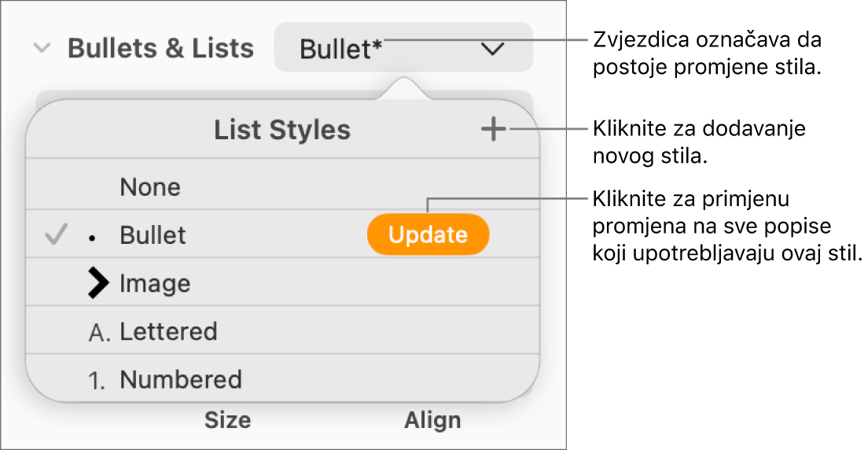Screen dimensions: 868x450
Task: Click the List Styles popover title
Action: [x=282, y=131]
